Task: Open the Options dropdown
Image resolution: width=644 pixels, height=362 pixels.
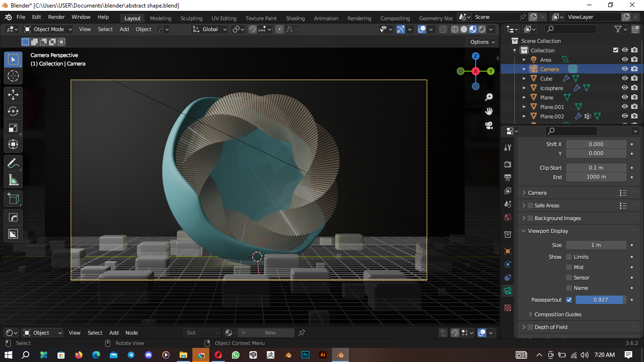Action: pyautogui.click(x=482, y=42)
